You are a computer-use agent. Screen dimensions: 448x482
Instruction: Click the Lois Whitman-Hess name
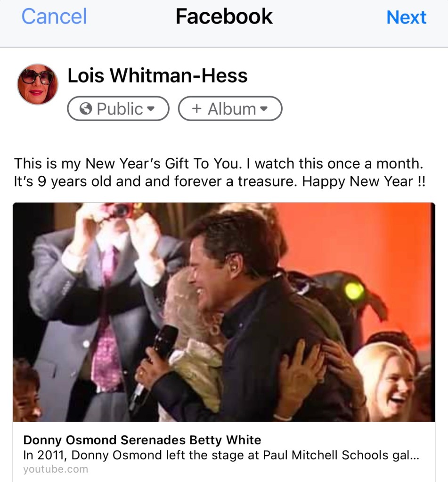pos(157,75)
